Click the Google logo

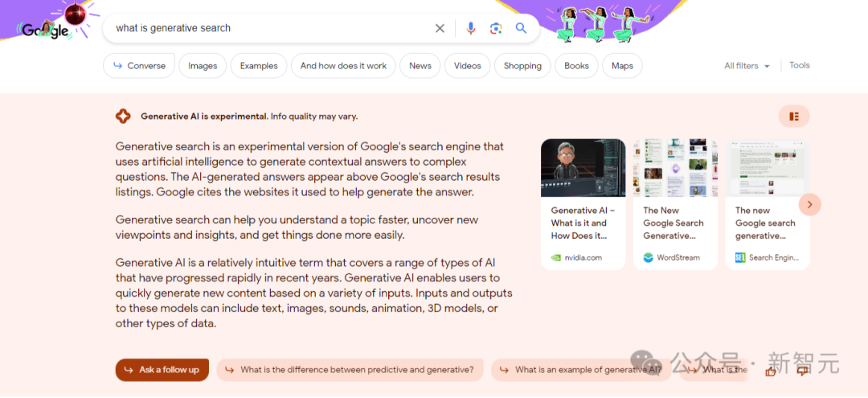[45, 30]
